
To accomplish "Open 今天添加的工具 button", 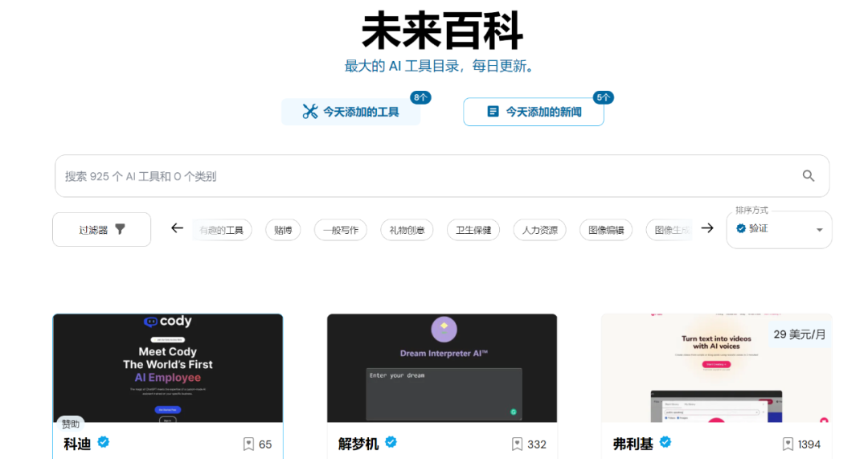I will point(351,112).
